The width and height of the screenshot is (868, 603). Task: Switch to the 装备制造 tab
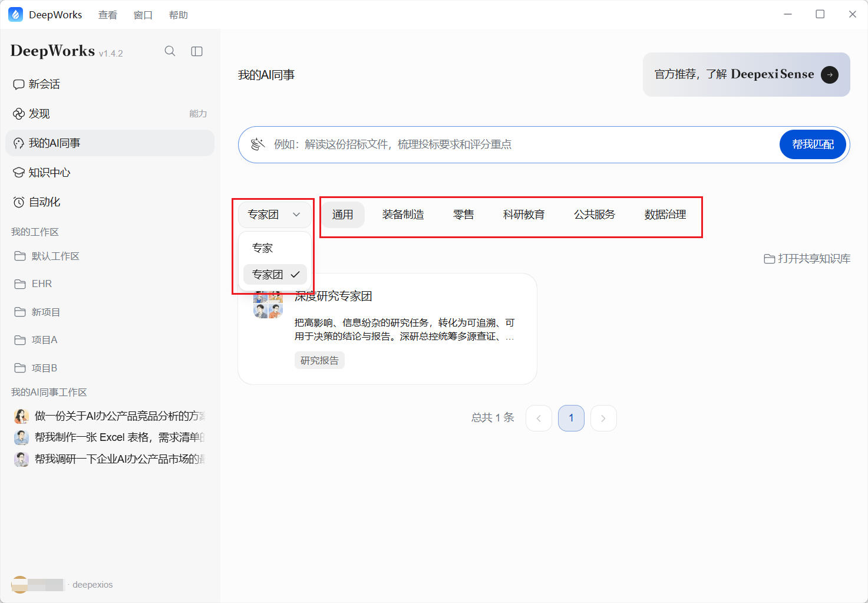point(403,215)
